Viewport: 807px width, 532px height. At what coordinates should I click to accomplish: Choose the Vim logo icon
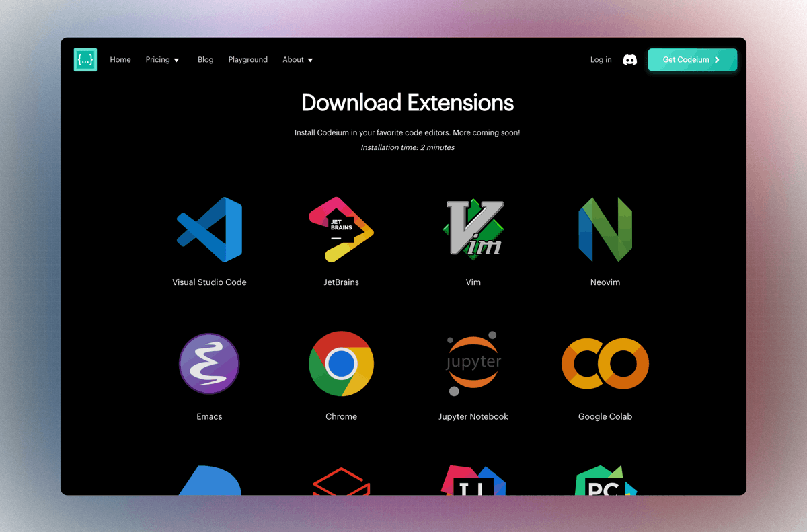pyautogui.click(x=473, y=229)
